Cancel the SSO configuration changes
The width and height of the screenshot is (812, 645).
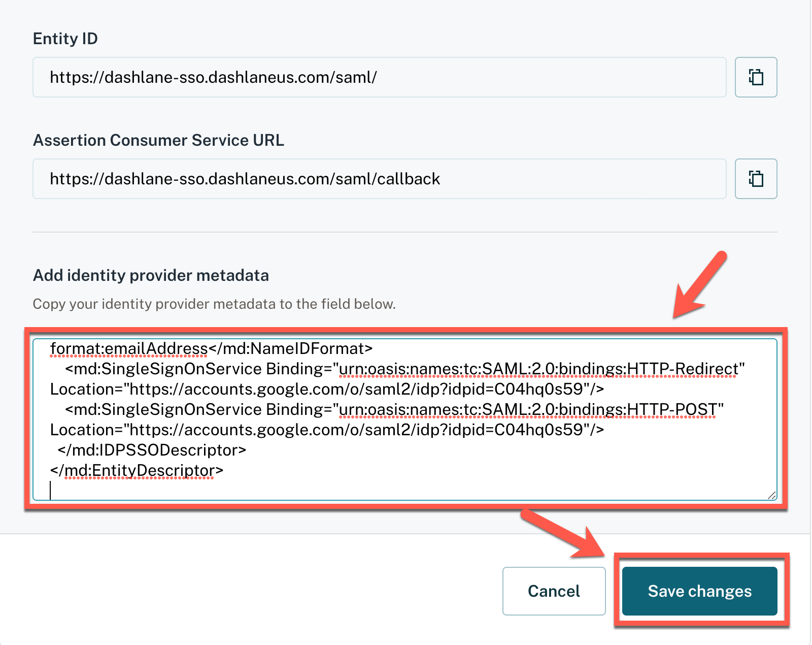(554, 591)
